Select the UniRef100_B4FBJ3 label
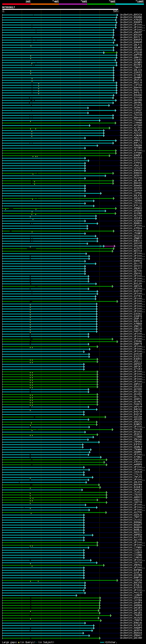This screenshot has height=644, width=146. (x=131, y=93)
